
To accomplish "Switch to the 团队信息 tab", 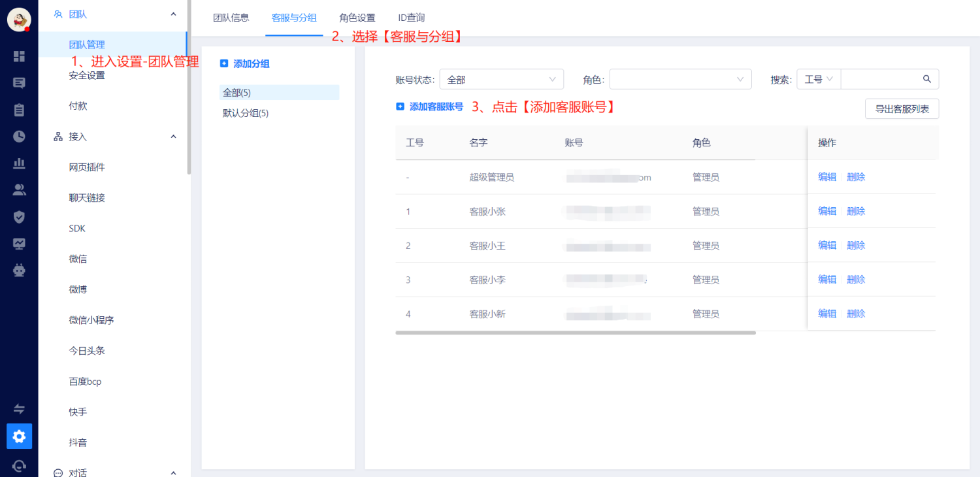I will coord(231,18).
